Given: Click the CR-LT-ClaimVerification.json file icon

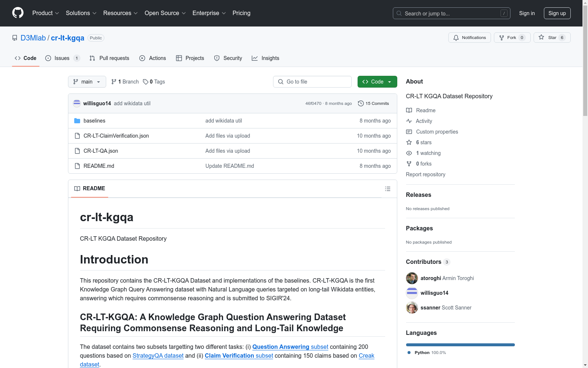Looking at the screenshot, I should pos(77,136).
